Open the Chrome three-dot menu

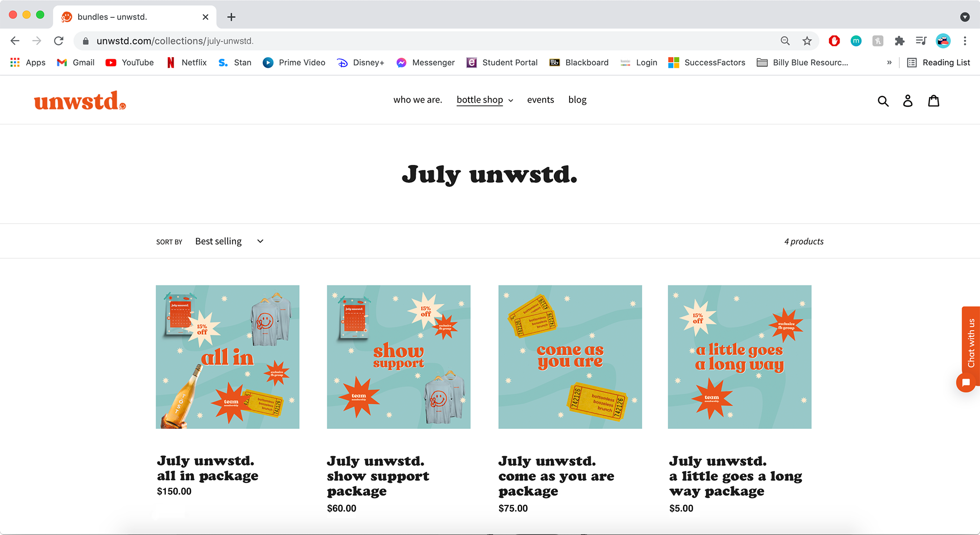point(965,41)
